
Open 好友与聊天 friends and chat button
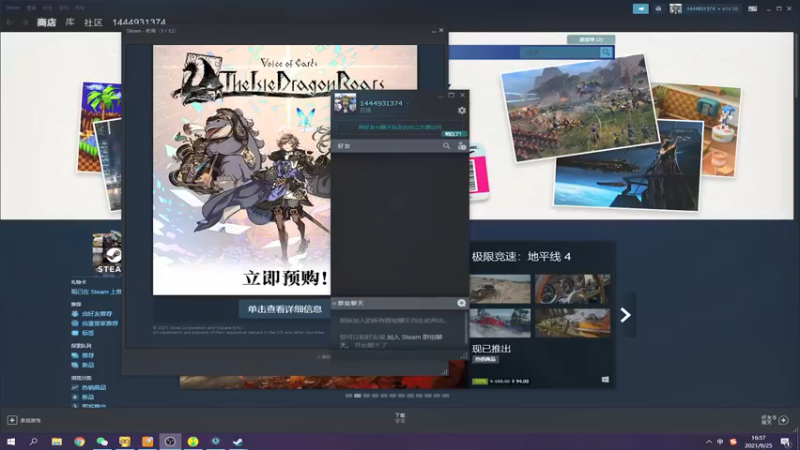(774, 420)
